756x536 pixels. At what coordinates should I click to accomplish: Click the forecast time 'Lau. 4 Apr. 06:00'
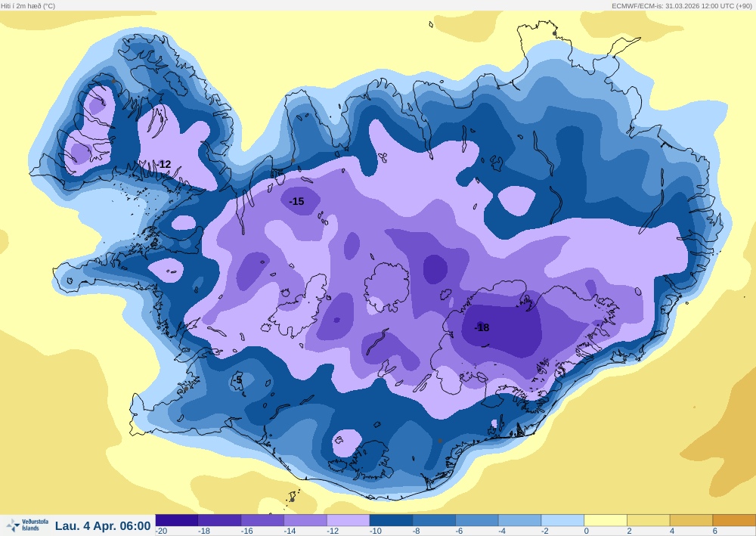(103, 526)
